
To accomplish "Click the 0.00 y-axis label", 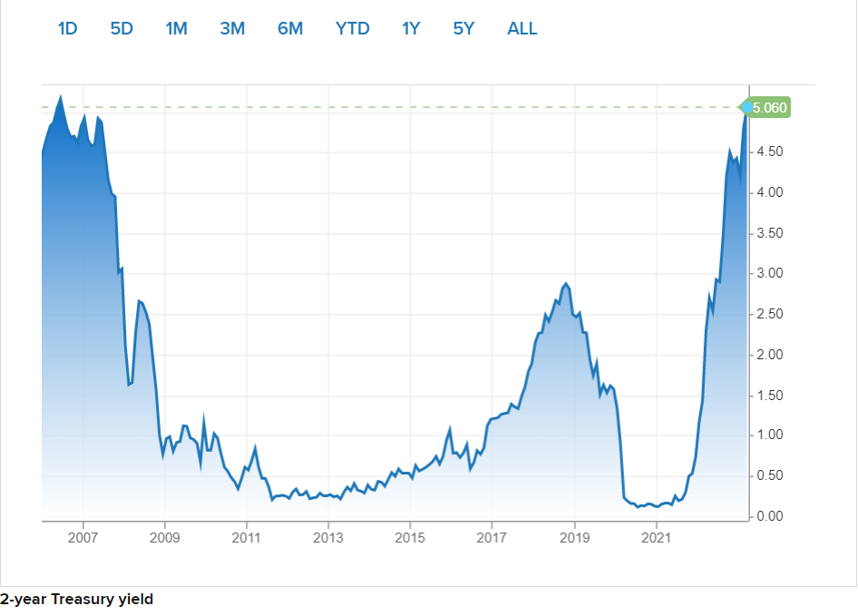I will tap(770, 516).
